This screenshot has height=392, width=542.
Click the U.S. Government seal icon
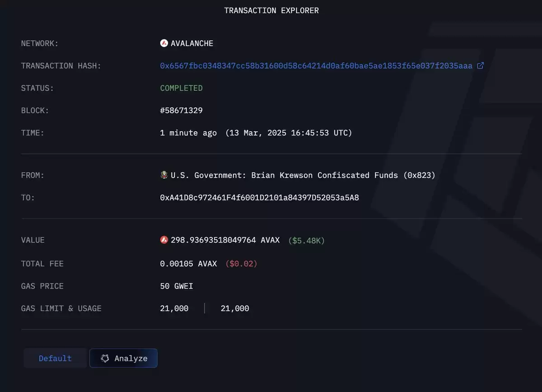[x=164, y=175]
